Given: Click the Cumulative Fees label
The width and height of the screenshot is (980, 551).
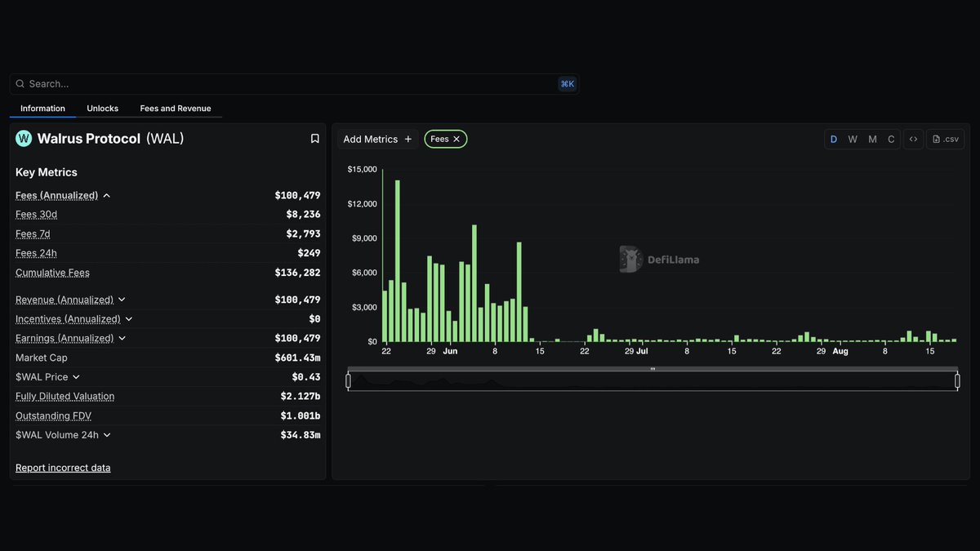Looking at the screenshot, I should tap(52, 273).
